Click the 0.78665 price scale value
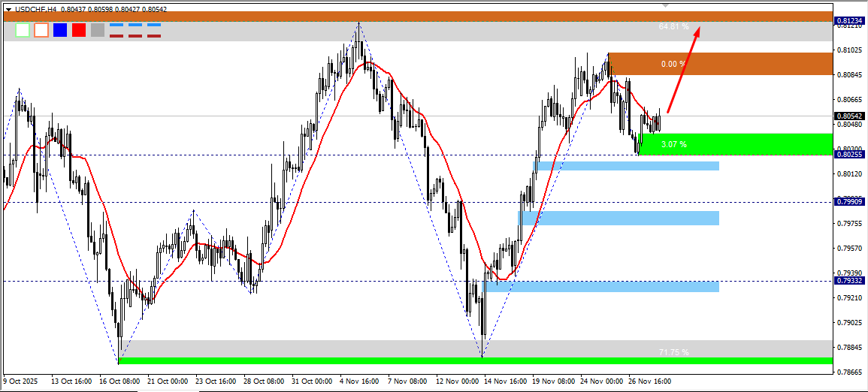Viewport: 868px width, 392px height. click(851, 372)
